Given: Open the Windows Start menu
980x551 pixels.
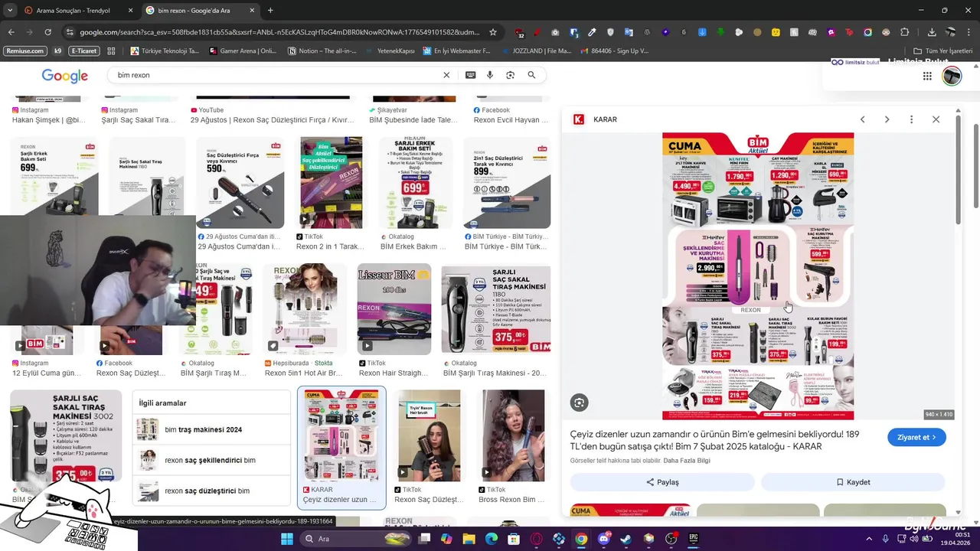Looking at the screenshot, I should (286, 539).
